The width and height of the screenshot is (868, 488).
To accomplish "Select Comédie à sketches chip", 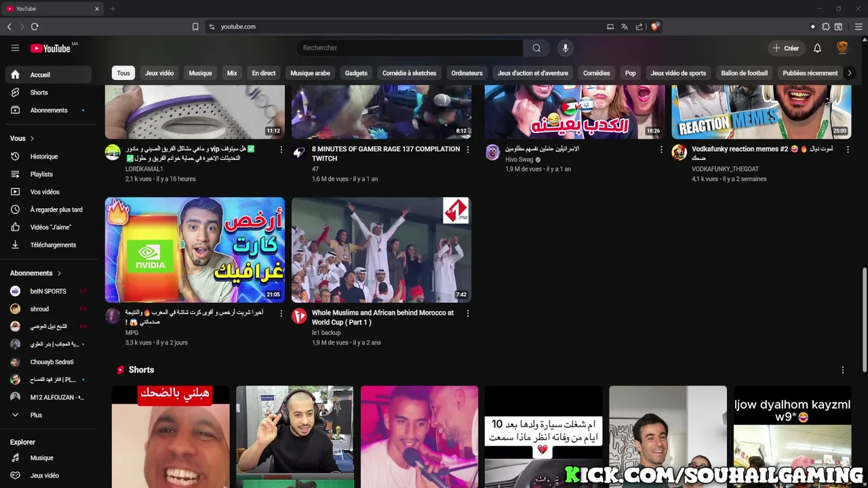I will click(x=409, y=73).
